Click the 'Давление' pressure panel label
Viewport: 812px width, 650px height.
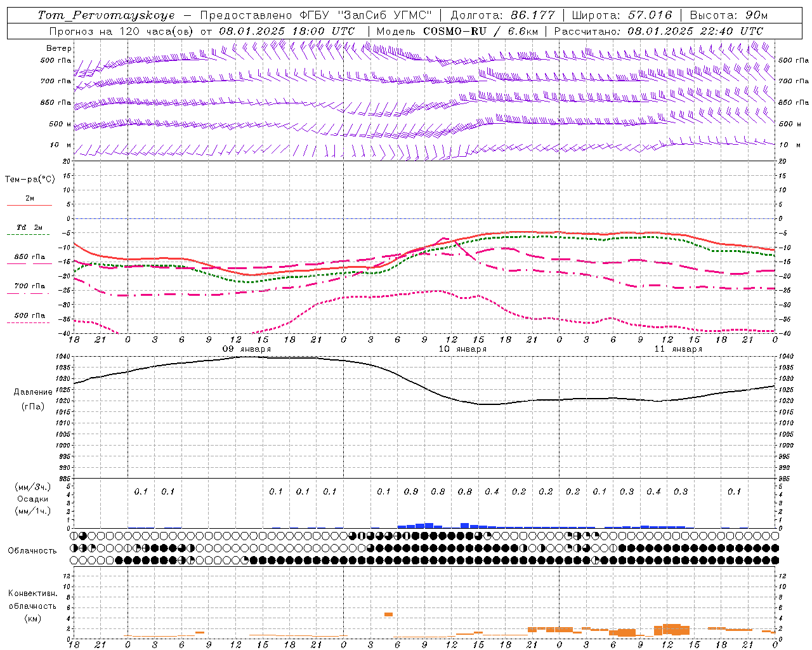[33, 392]
